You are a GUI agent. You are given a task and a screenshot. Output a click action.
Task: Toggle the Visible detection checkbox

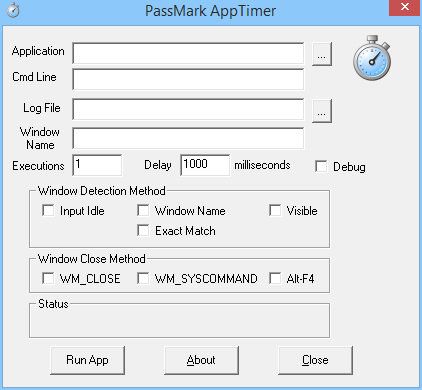click(x=275, y=210)
